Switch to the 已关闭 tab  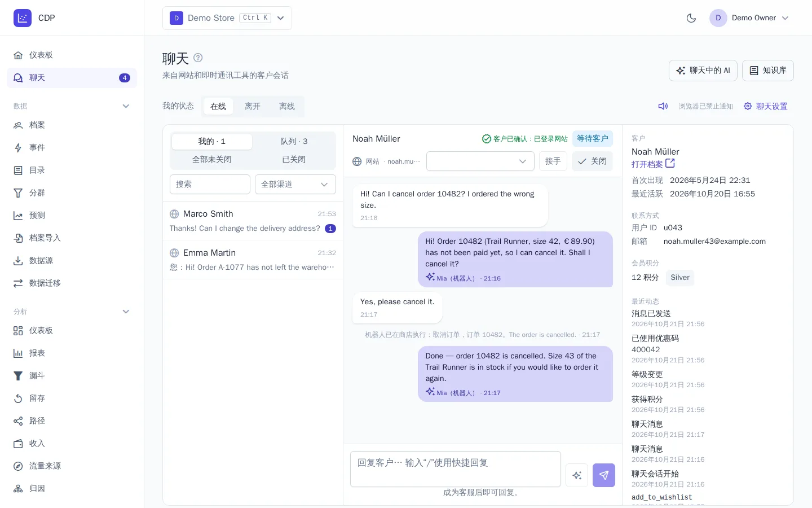[x=294, y=160]
